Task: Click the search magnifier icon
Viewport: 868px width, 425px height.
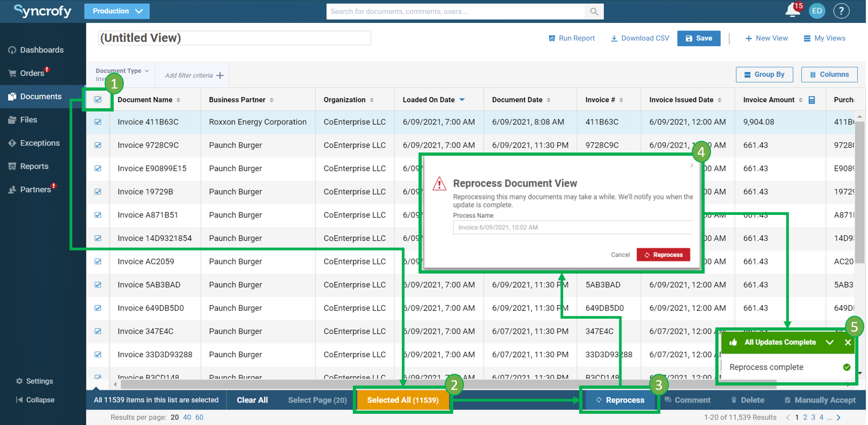Action: coord(594,11)
